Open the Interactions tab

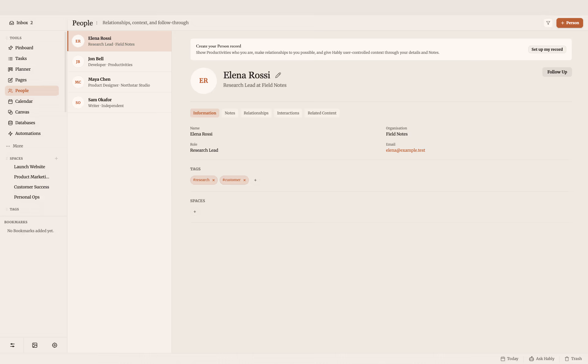[x=288, y=113]
